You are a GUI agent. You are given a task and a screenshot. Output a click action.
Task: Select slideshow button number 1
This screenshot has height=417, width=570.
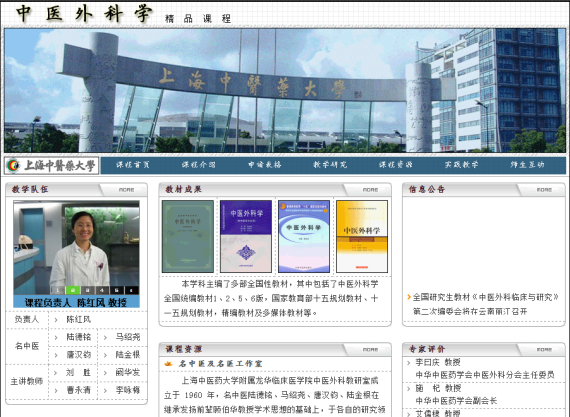pyautogui.click(x=57, y=290)
